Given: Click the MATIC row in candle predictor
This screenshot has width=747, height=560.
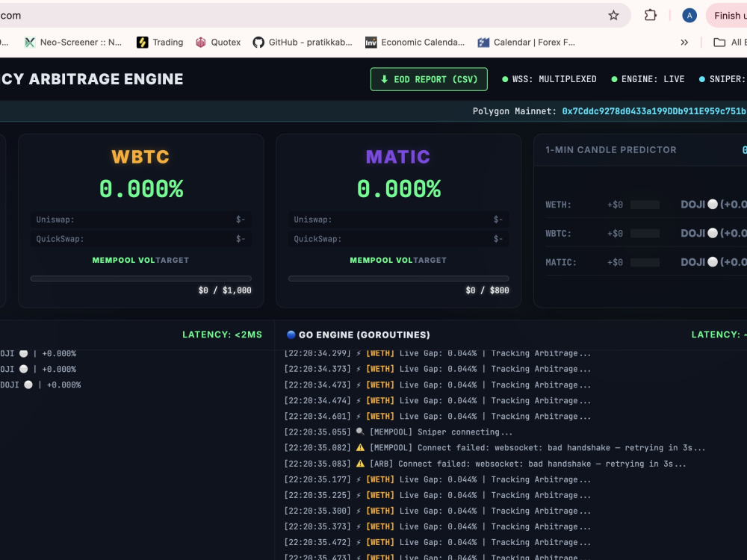Looking at the screenshot, I should pos(646,262).
